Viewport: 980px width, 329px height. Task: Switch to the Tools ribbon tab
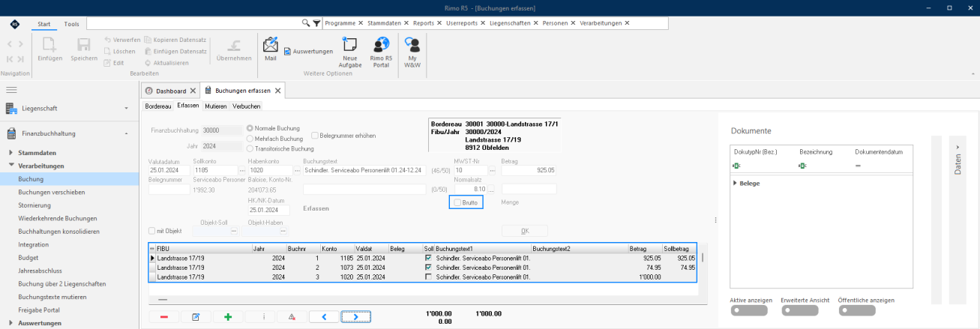71,24
